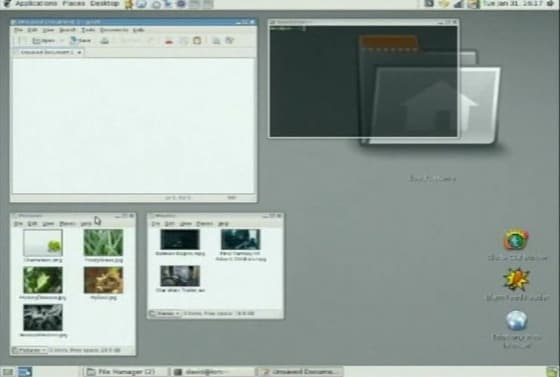
Task: Click the Print icon in gedit toolbar
Action: point(104,41)
